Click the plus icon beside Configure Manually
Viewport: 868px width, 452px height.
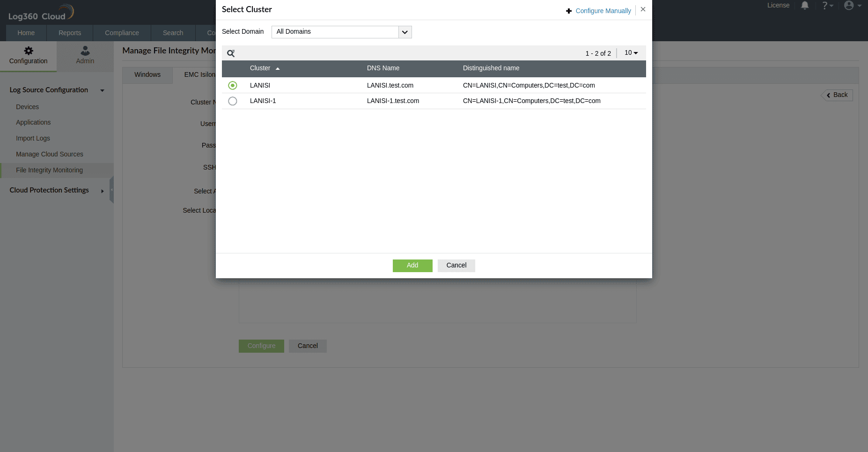pos(568,11)
